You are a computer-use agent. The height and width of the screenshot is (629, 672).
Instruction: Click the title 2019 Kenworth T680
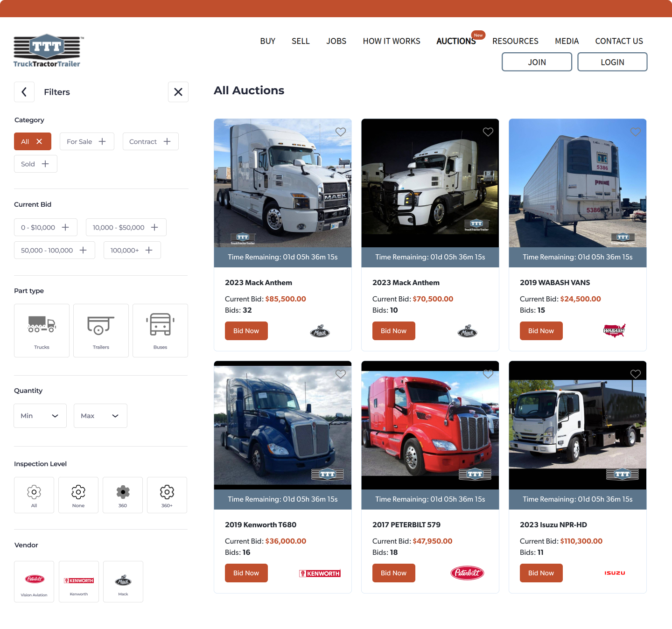click(x=260, y=525)
